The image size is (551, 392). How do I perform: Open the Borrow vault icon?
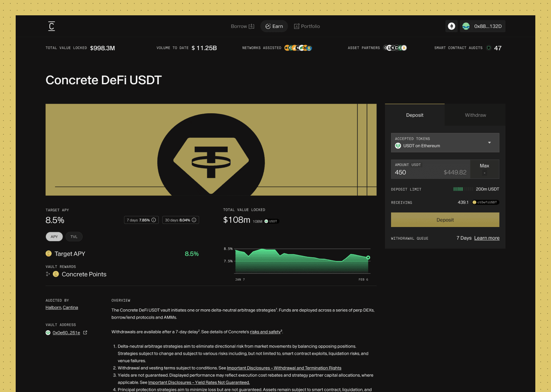click(x=251, y=26)
